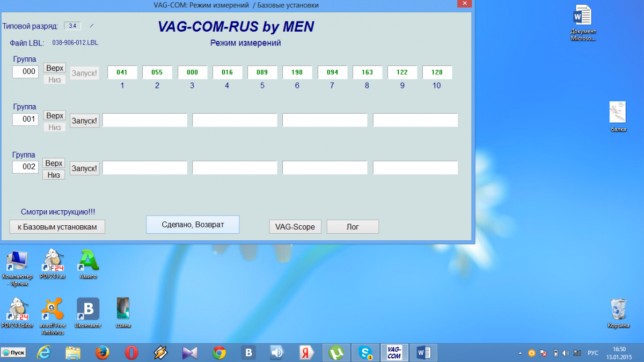Viewport: 644px width, 362px height.
Task: Open Корзина recycle bin
Action: click(618, 313)
